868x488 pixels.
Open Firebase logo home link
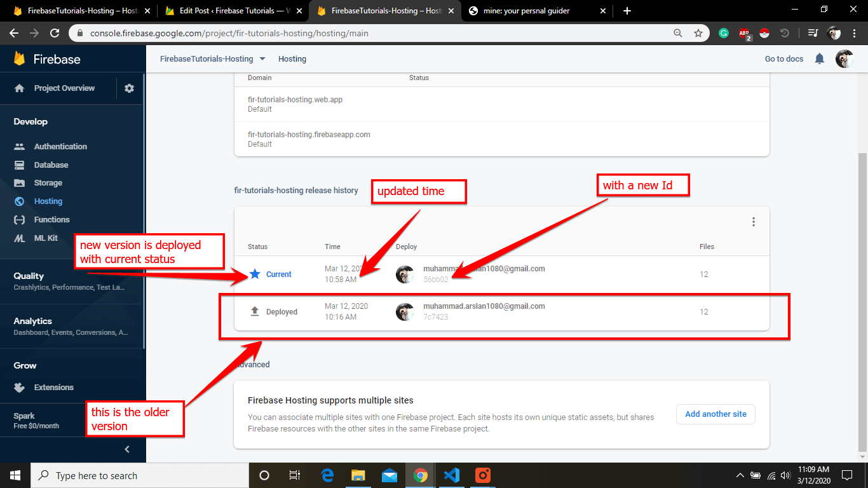click(47, 59)
